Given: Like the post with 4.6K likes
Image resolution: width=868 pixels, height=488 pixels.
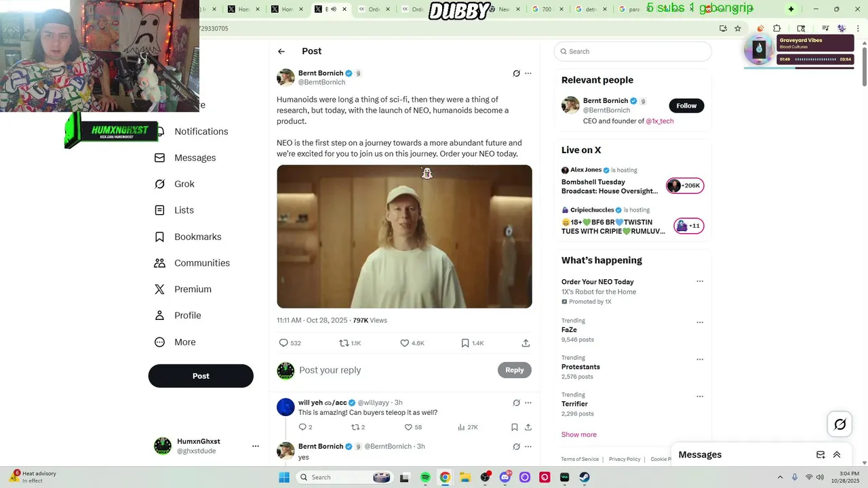Looking at the screenshot, I should (405, 343).
